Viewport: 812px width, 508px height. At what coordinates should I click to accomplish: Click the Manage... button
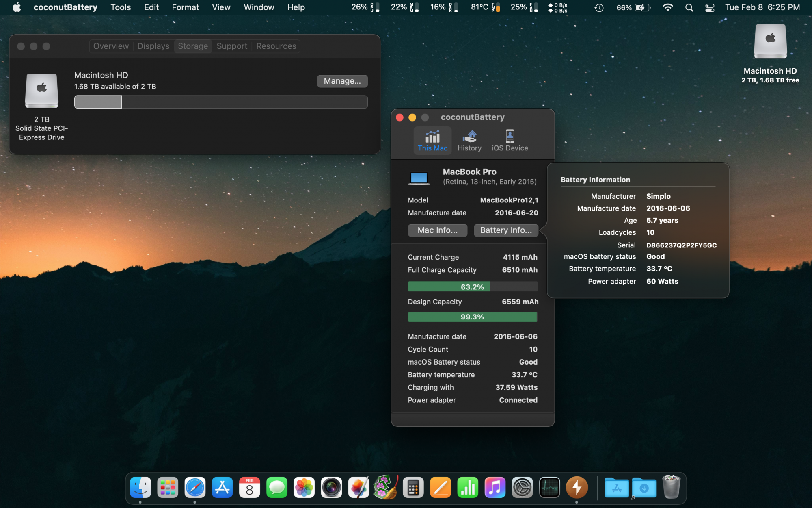click(342, 81)
